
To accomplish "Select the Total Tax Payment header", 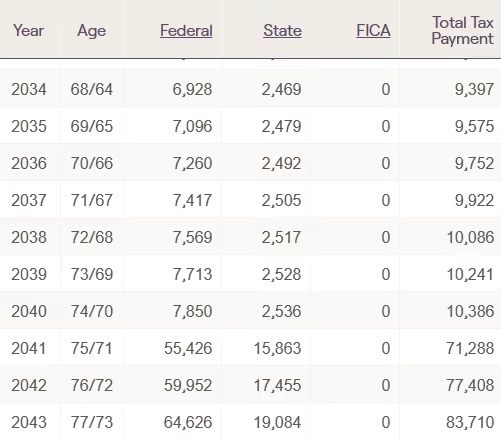I will click(x=462, y=31).
